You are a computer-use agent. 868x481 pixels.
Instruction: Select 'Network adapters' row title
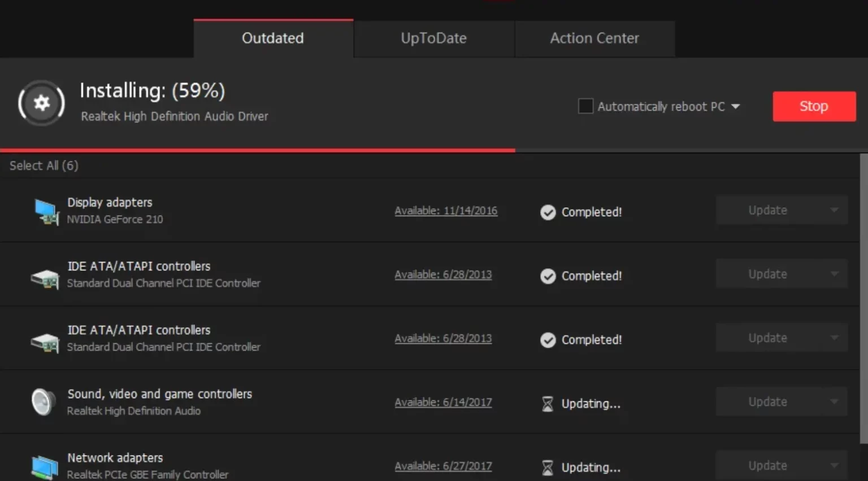pos(115,458)
